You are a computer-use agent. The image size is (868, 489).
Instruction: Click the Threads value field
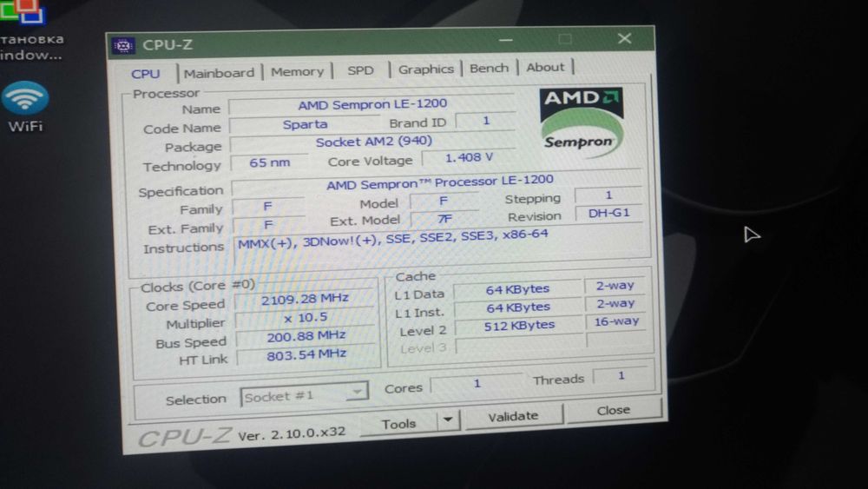point(621,376)
